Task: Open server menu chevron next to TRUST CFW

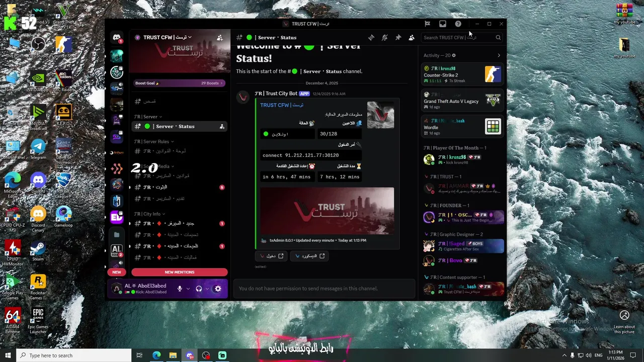Action: tap(190, 37)
